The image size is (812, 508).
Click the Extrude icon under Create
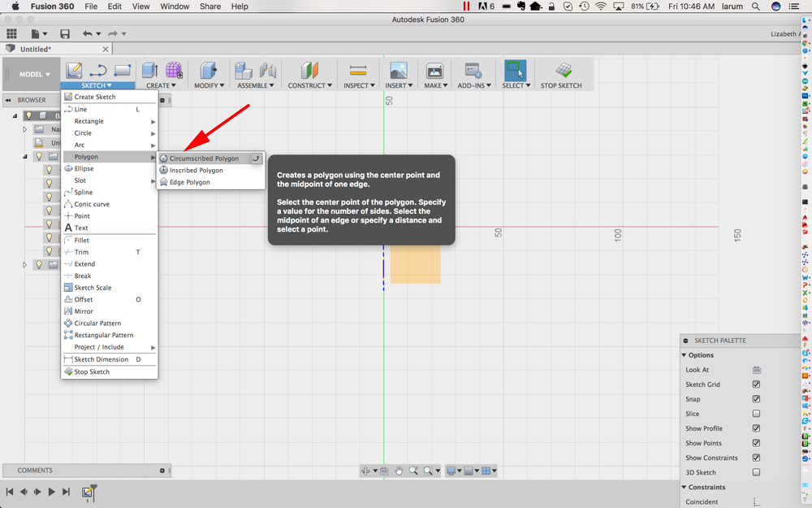[149, 71]
